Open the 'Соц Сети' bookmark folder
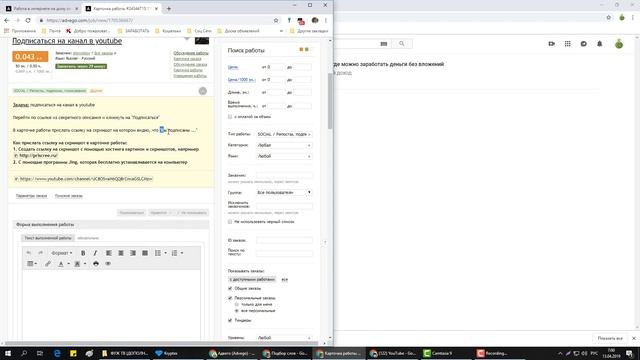 (x=200, y=31)
